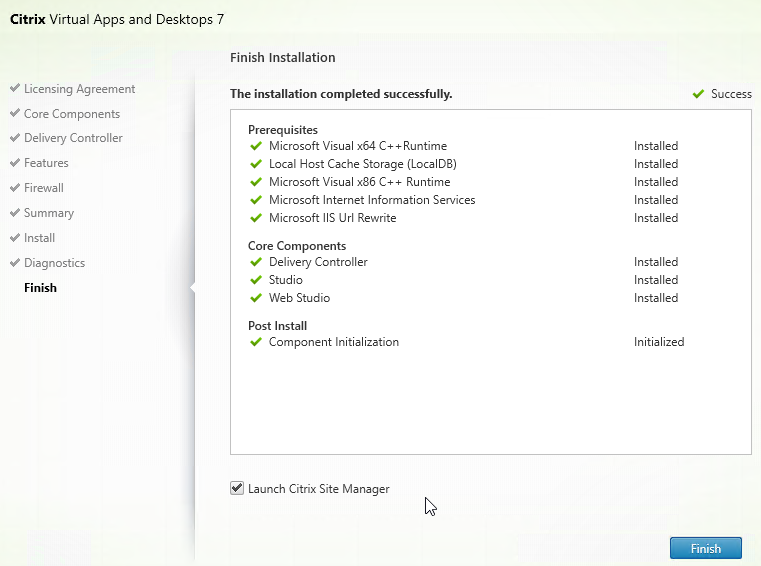Select the bold Finish step in sidebar
Viewport: 761px width, 566px height.
tap(40, 288)
